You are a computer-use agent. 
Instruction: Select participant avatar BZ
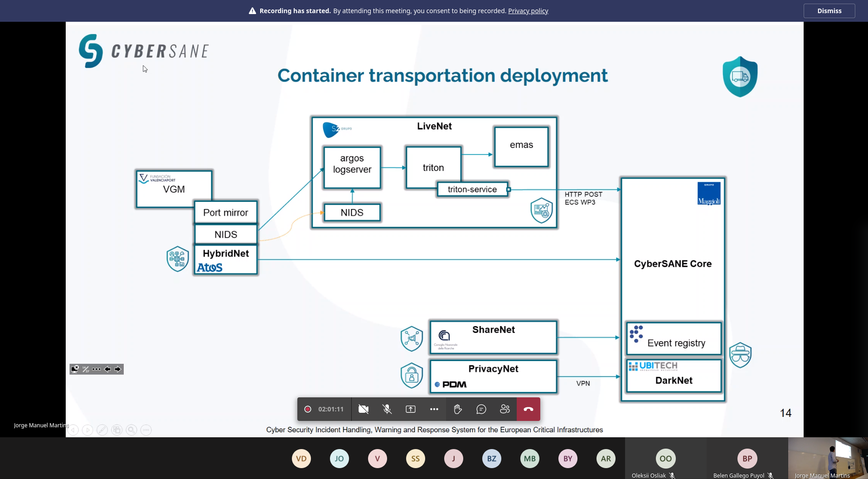pyautogui.click(x=492, y=459)
